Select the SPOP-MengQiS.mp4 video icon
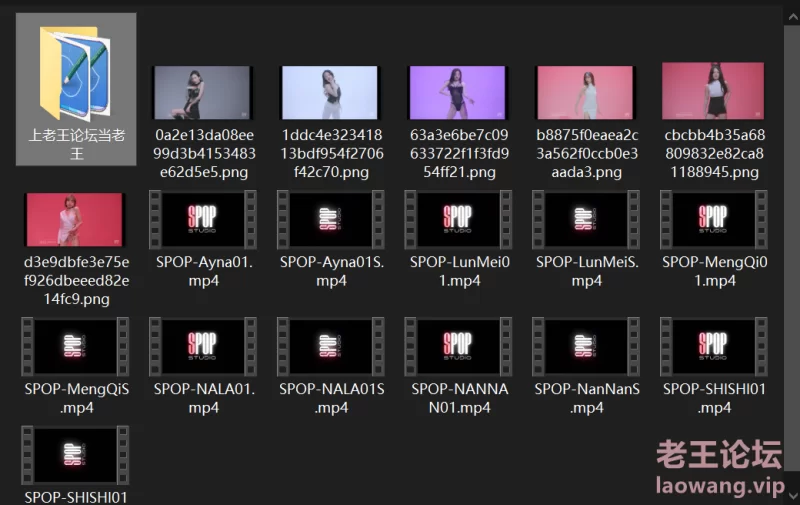 click(x=75, y=346)
